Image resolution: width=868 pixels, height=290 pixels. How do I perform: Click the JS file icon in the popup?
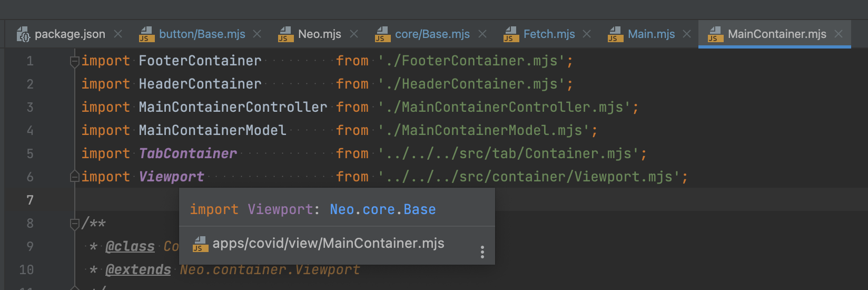click(200, 244)
